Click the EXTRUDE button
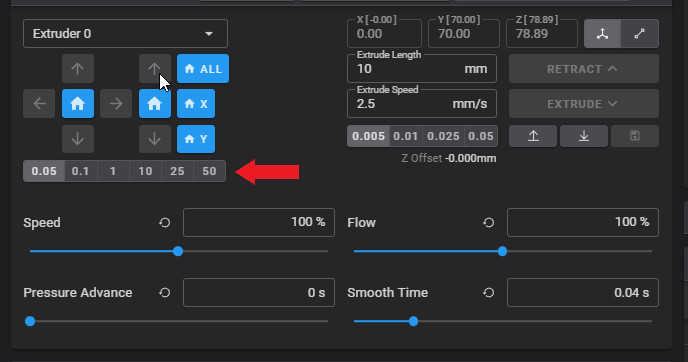Image resolution: width=688 pixels, height=362 pixels. click(x=584, y=104)
